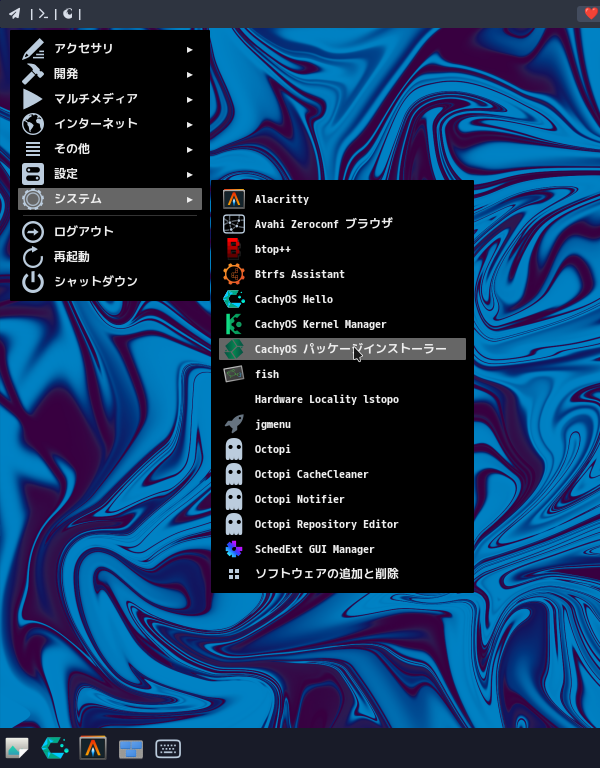Viewport: 600px width, 768px height.
Task: Click the red btop++ icon
Action: (234, 249)
